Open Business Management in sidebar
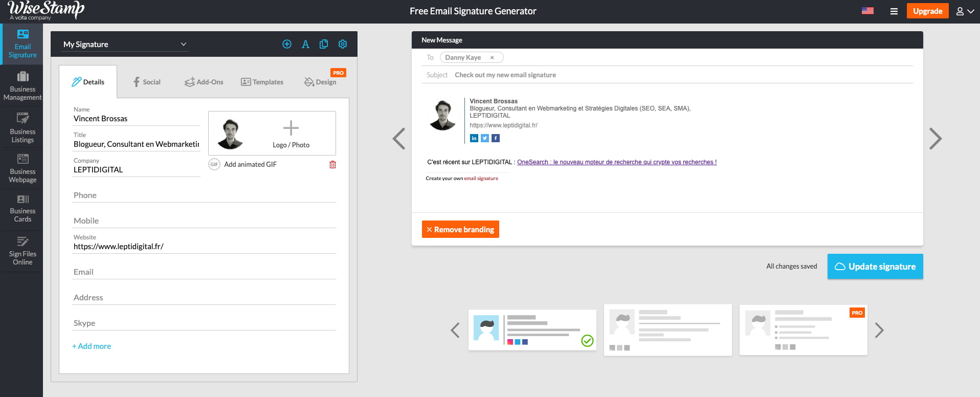The image size is (980, 397). pos(23,86)
